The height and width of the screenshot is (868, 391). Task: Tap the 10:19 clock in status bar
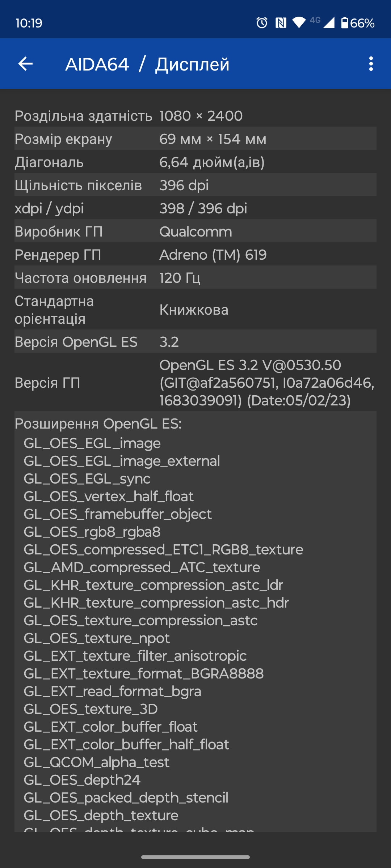29,23
